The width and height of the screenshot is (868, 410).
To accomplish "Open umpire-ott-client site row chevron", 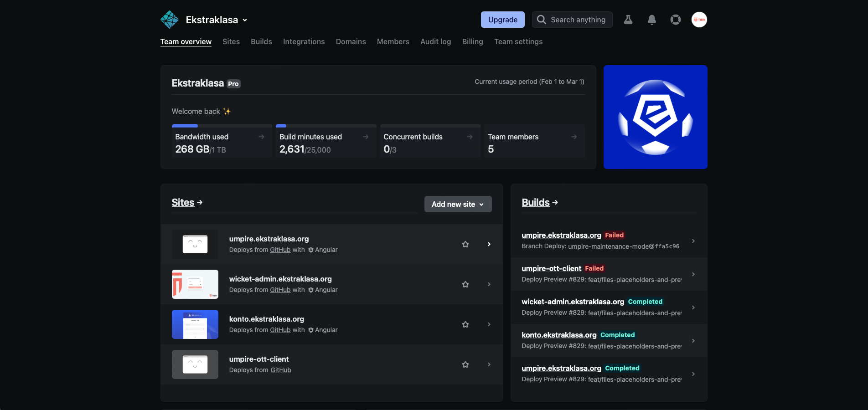I will tap(489, 364).
